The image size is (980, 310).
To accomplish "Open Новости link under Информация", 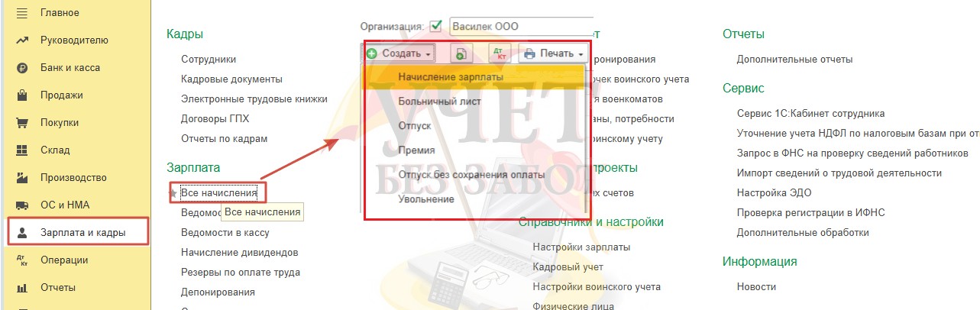I will pyautogui.click(x=756, y=286).
